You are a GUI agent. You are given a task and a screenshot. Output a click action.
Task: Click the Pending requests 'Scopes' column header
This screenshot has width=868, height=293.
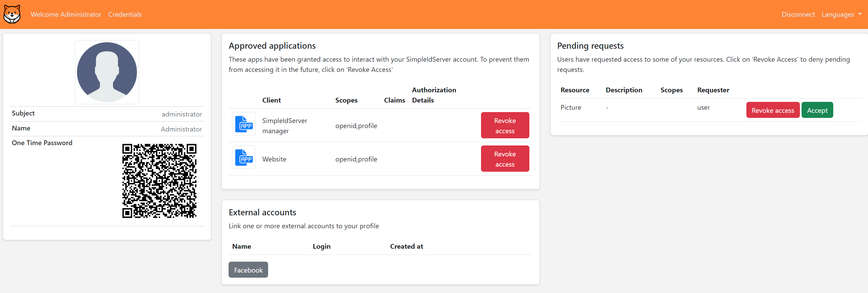[672, 90]
